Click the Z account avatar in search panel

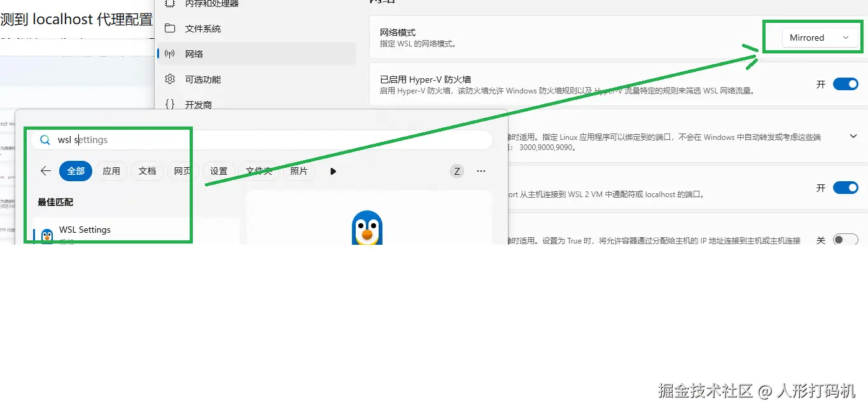point(456,171)
